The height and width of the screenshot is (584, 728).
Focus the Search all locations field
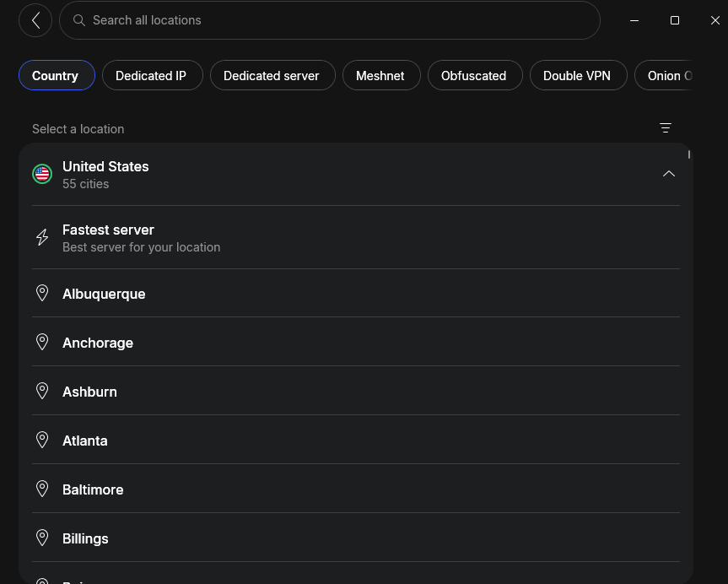330,20
